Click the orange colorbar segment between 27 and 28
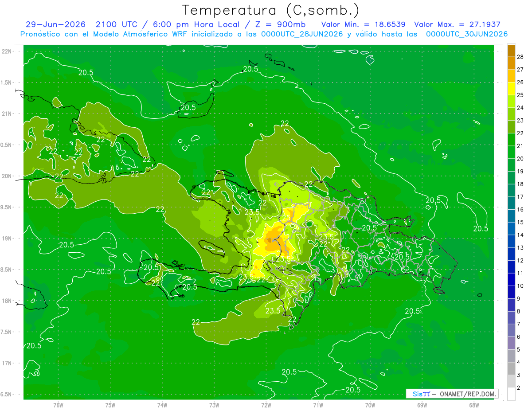Screen dimensions: 532x411 pos(511,63)
